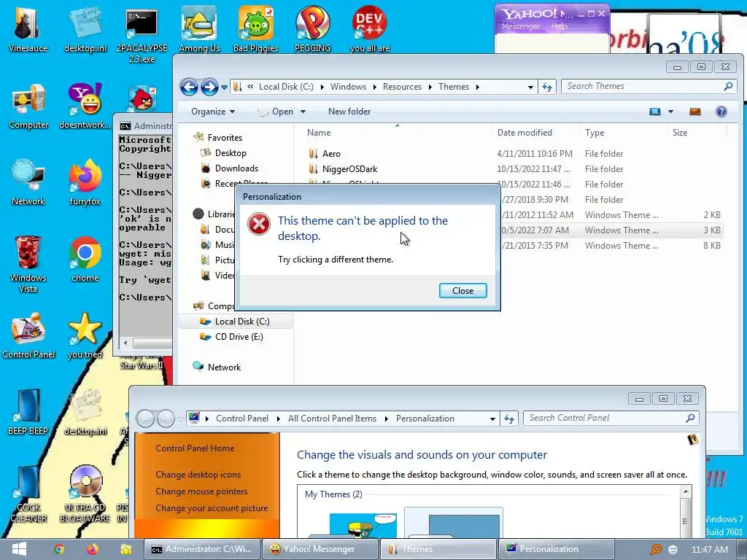Open the Bad Piggies desktop shortcut
Screen dimensions: 747x560
[256, 29]
